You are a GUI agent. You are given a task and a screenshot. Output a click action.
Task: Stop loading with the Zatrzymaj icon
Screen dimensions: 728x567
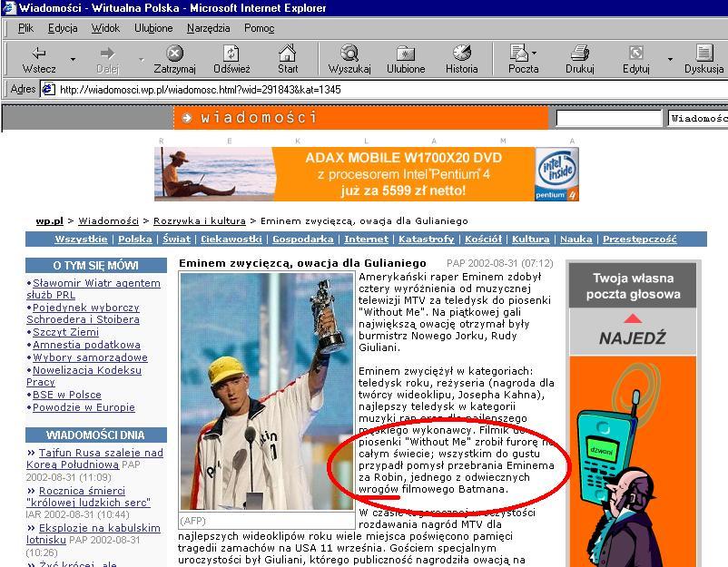tap(174, 53)
